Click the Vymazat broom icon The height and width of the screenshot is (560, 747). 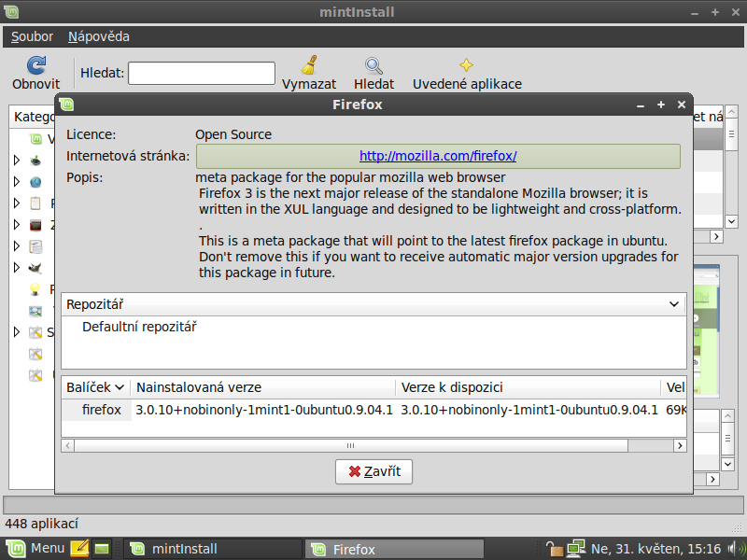309,65
